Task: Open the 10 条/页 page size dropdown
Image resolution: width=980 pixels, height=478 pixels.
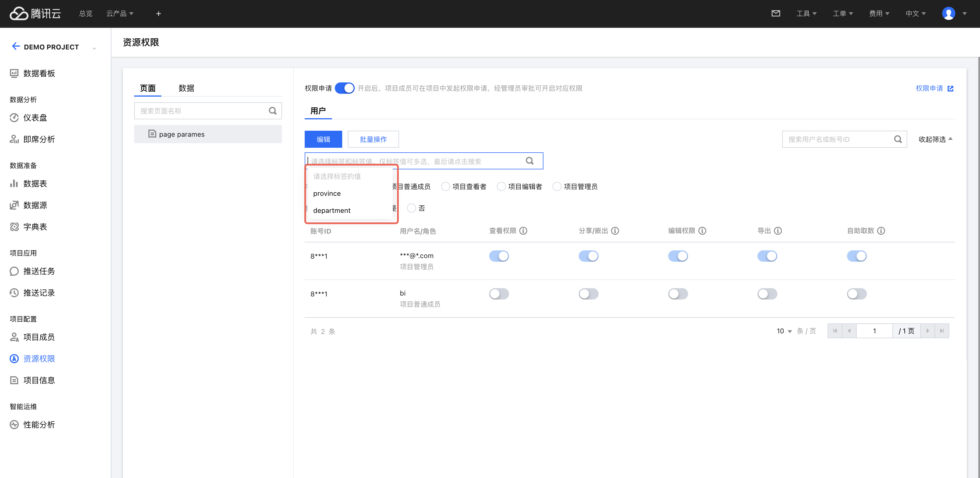Action: (784, 331)
